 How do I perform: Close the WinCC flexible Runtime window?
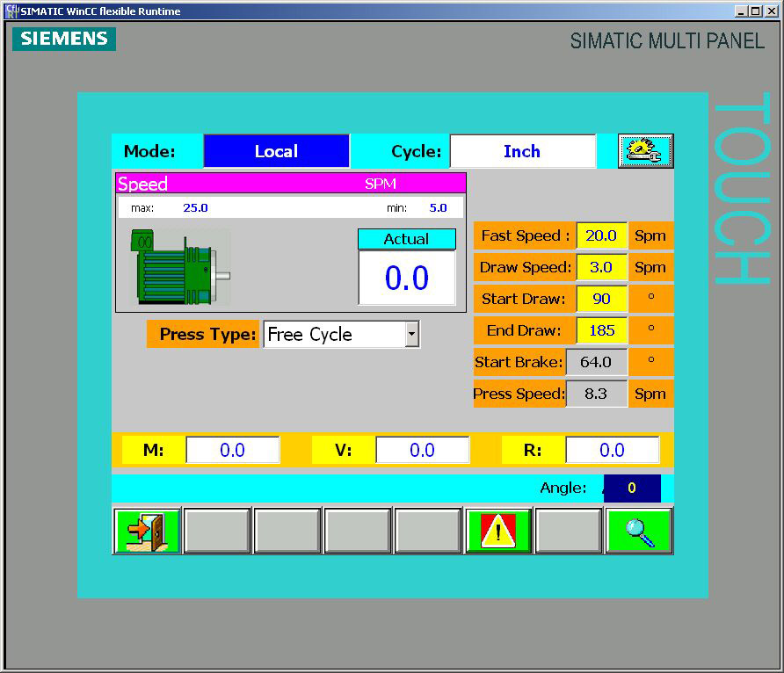point(772,11)
